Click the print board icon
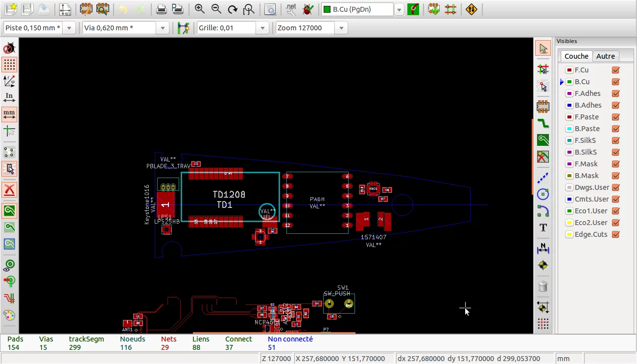 click(x=161, y=9)
